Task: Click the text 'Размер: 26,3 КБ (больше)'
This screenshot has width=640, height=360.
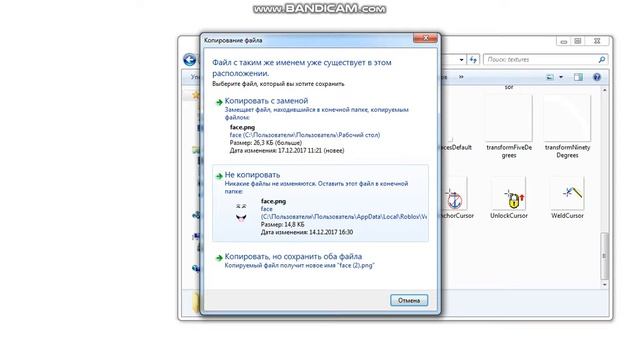Action: click(x=266, y=142)
